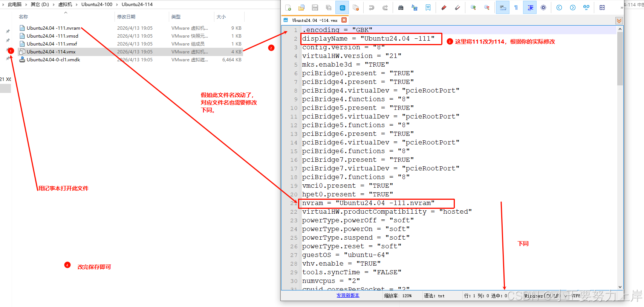Click the syntax txt status bar entry
This screenshot has height=307, width=644.
pyautogui.click(x=434, y=296)
